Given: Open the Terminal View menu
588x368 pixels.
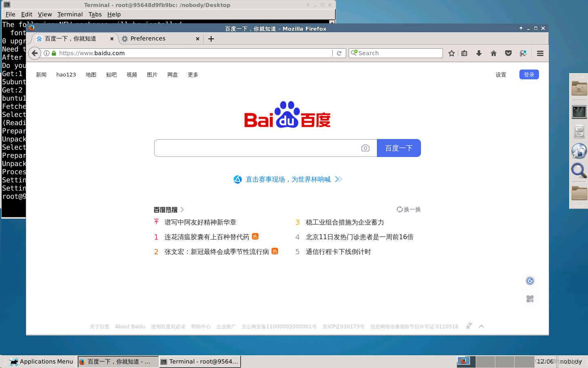Looking at the screenshot, I should pyautogui.click(x=45, y=14).
